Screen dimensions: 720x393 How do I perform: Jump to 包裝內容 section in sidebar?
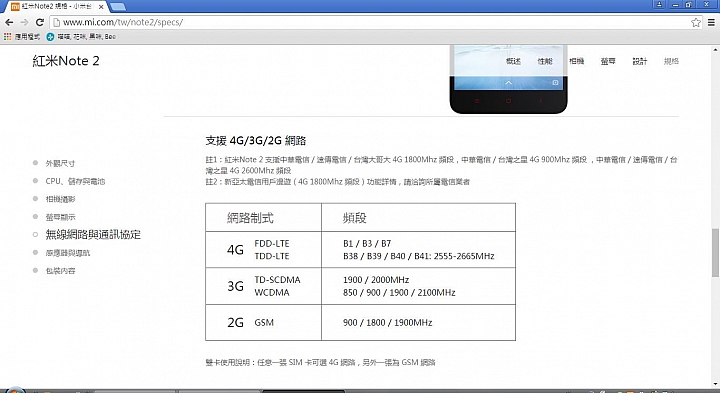[x=60, y=270]
